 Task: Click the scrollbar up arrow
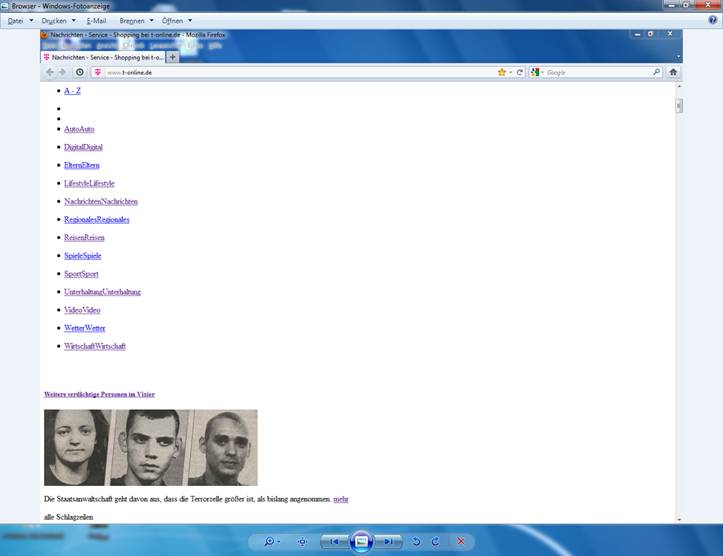pos(679,86)
